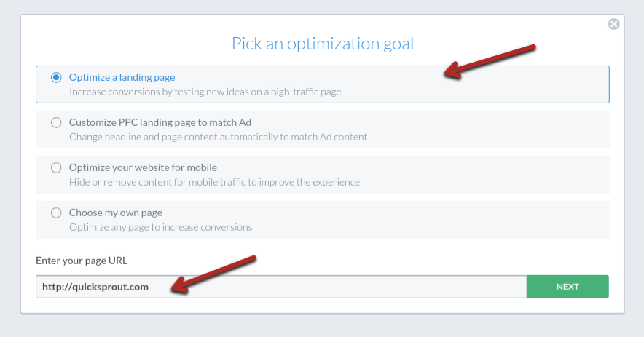Click the 'Optimize a landing page' option title

tap(122, 77)
